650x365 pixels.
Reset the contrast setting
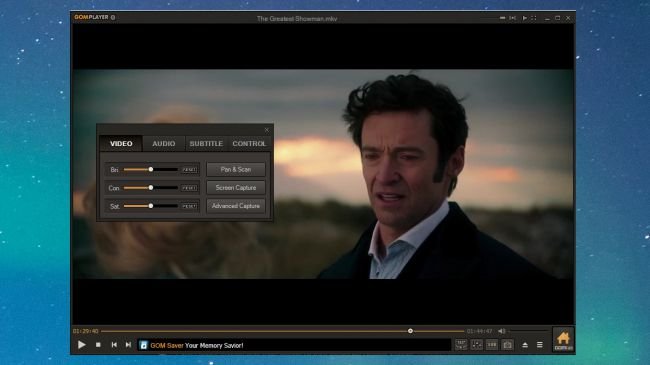[189, 188]
